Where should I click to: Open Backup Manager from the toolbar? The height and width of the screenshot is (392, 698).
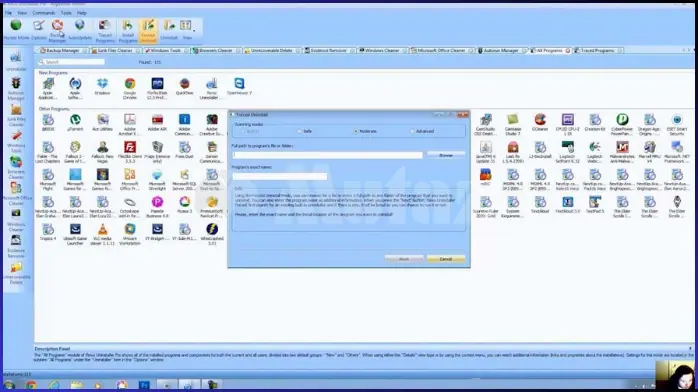click(x=57, y=31)
